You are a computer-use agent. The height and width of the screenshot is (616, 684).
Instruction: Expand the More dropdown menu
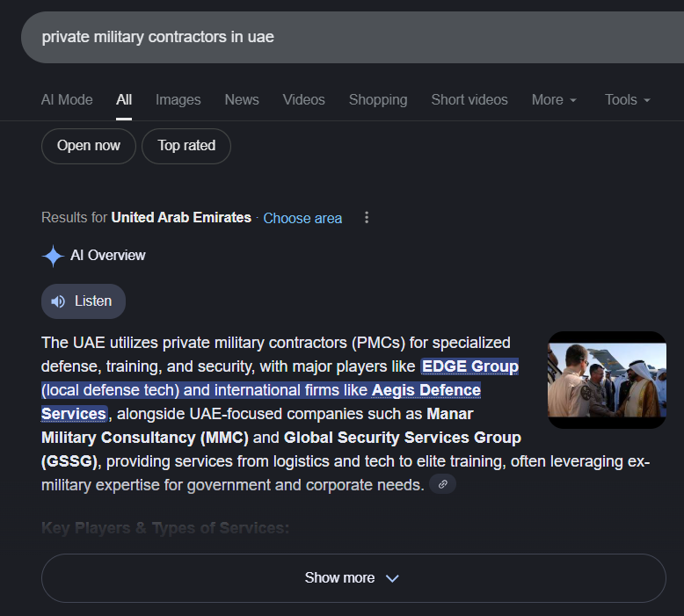[x=554, y=100]
